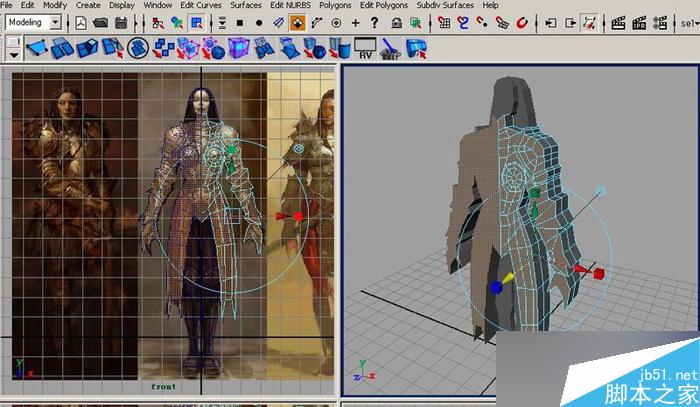Open the File menu

coord(6,5)
